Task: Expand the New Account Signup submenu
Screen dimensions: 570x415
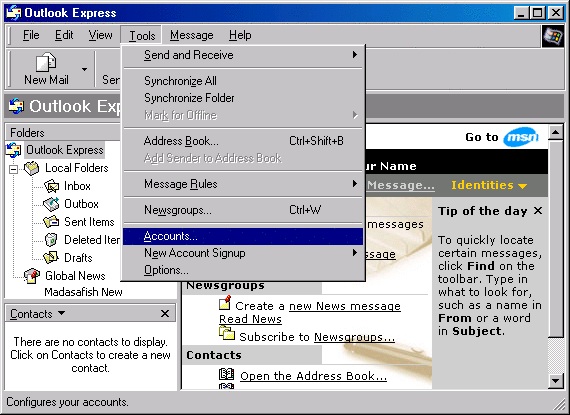Action: (243, 253)
